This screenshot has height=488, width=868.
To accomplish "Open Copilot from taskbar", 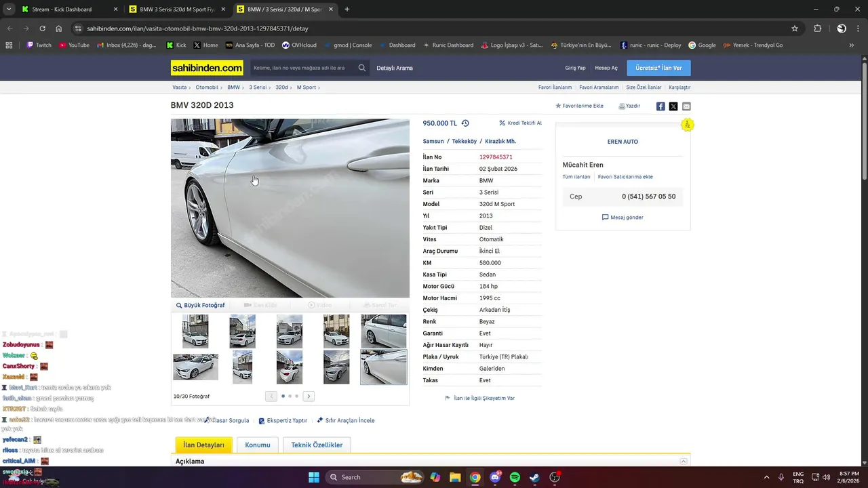I will (435, 477).
